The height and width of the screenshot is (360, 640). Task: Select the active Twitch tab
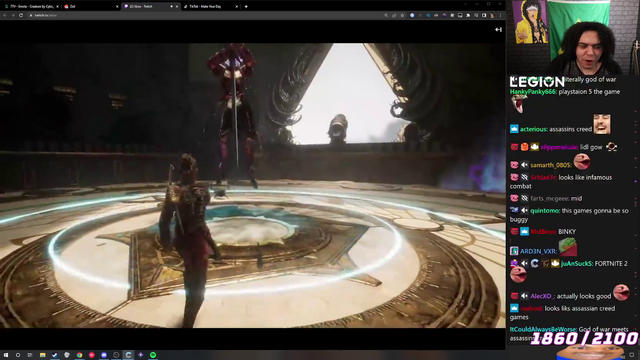(151, 7)
